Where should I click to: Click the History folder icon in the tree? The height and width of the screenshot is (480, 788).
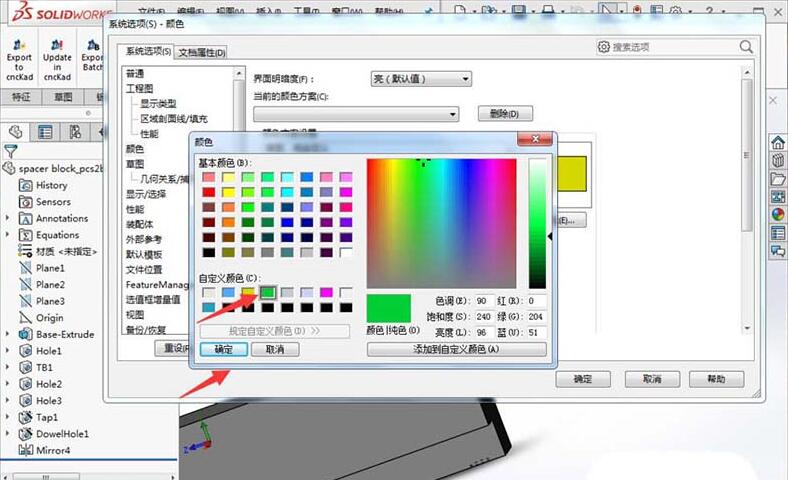coord(25,185)
